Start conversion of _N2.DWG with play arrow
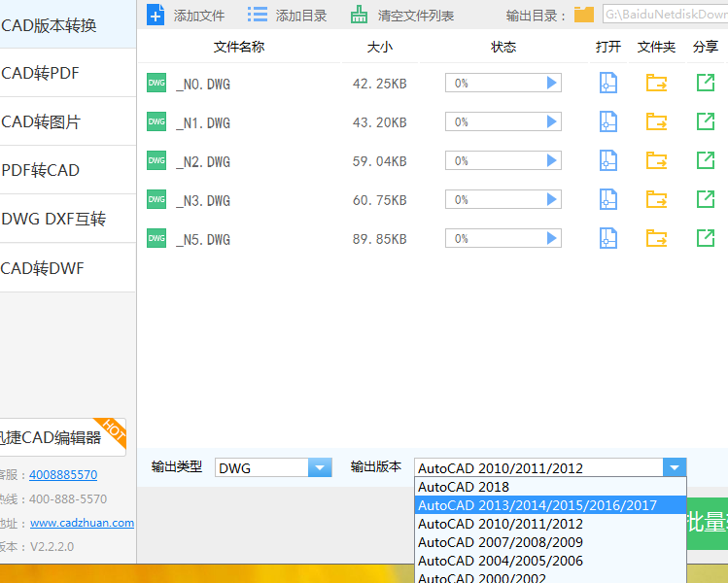 point(551,160)
